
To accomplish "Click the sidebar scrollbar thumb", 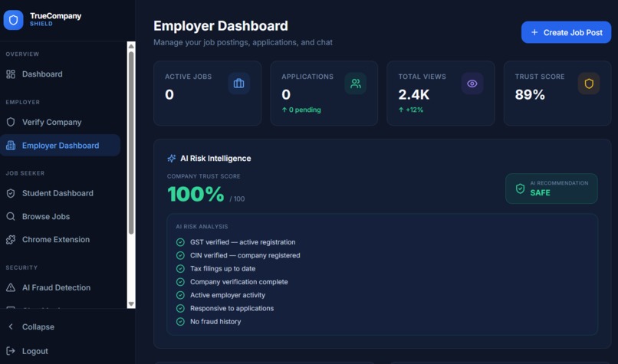I will click(131, 143).
